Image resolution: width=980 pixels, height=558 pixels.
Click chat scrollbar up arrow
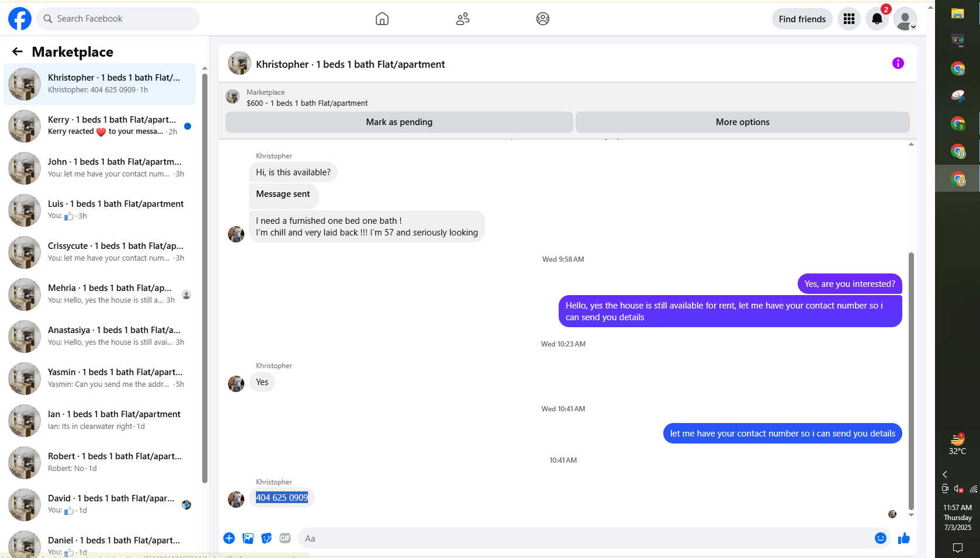pos(911,144)
